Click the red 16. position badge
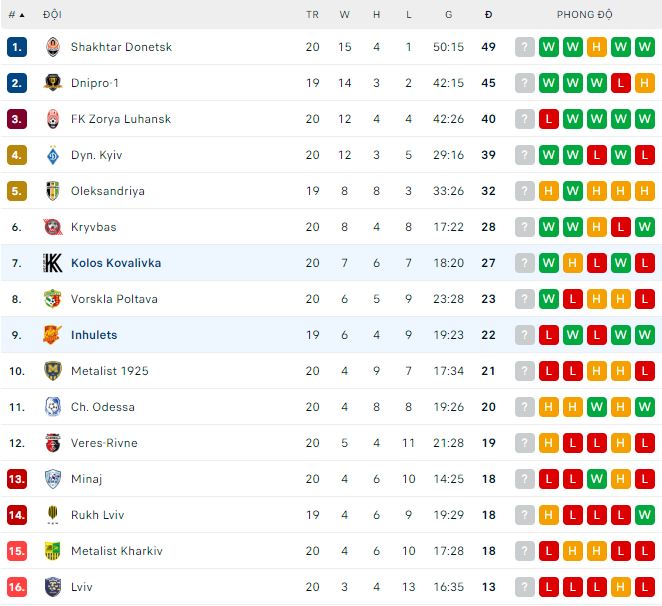Screen dimensions: 662x606 (x=16, y=587)
